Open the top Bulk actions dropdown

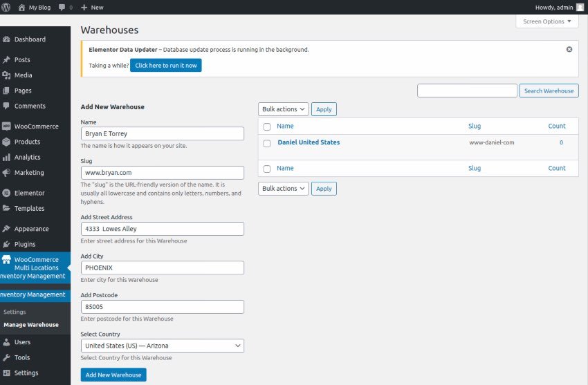click(283, 109)
